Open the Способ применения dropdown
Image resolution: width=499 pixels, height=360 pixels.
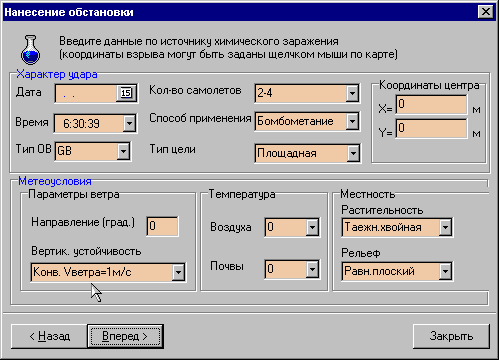(352, 121)
